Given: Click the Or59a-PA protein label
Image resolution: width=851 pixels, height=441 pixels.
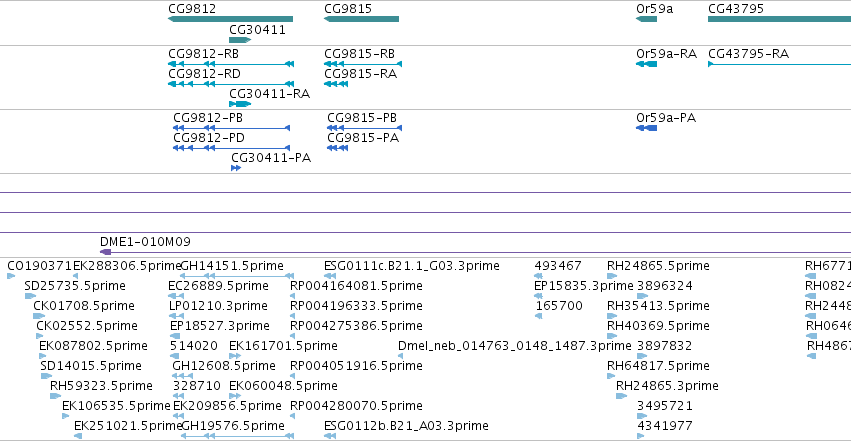Looking at the screenshot, I should pos(666,118).
